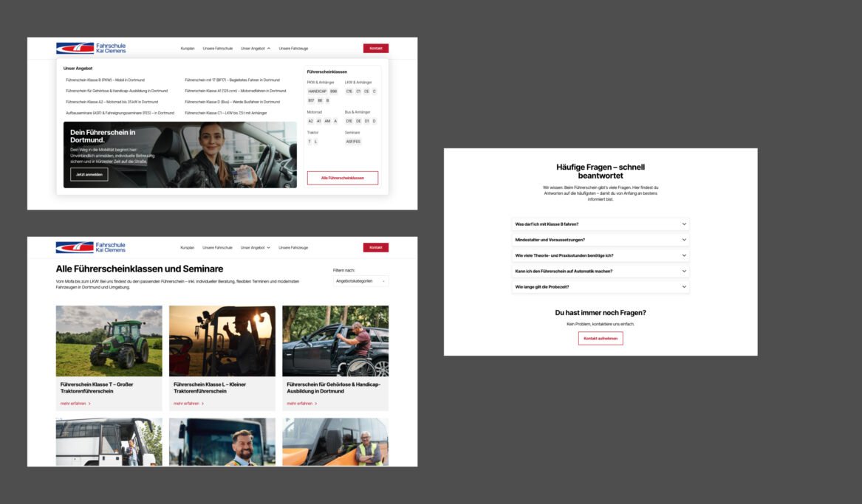Click the green tractor thumbnail image
The width and height of the screenshot is (862, 504).
(109, 341)
